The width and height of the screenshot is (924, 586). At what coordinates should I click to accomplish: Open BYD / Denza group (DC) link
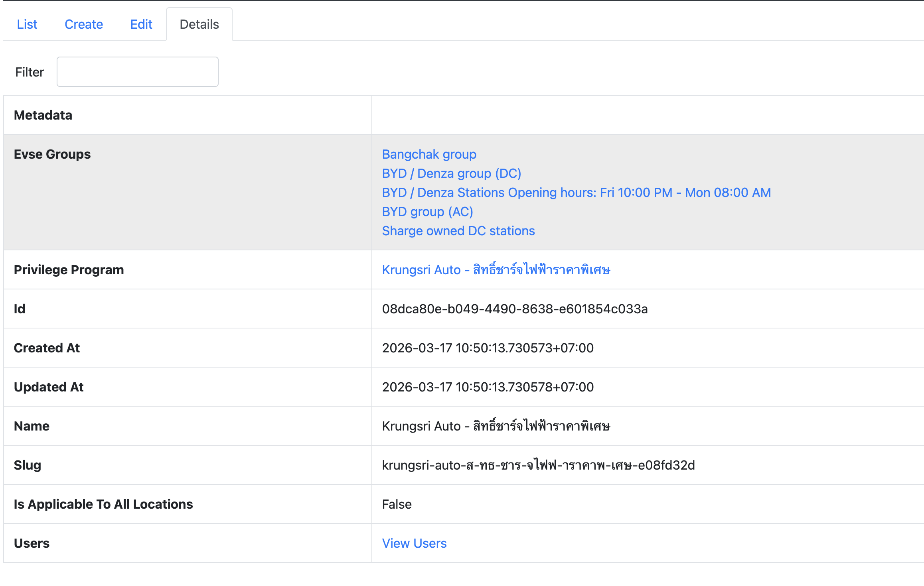click(x=451, y=173)
